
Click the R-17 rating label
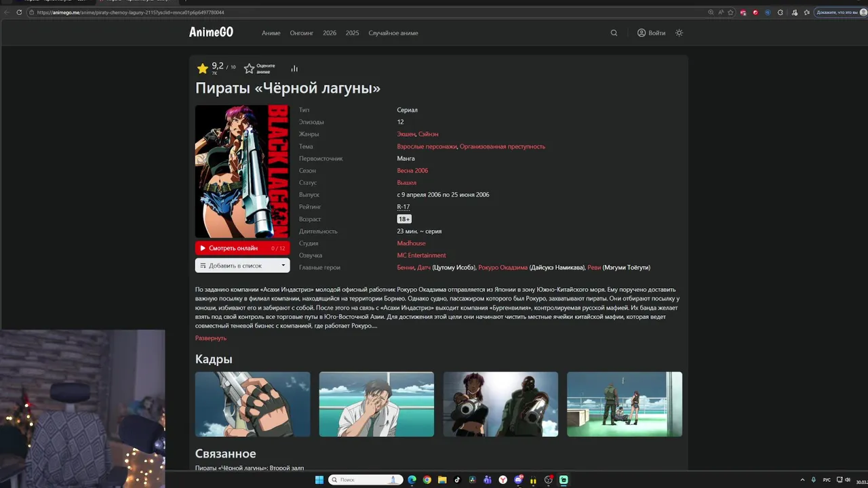[403, 207]
